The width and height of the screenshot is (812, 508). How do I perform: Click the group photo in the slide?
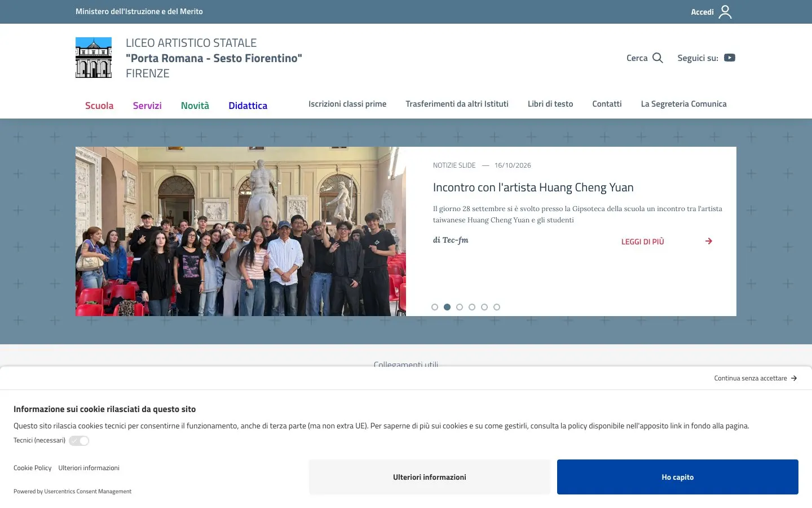click(241, 231)
